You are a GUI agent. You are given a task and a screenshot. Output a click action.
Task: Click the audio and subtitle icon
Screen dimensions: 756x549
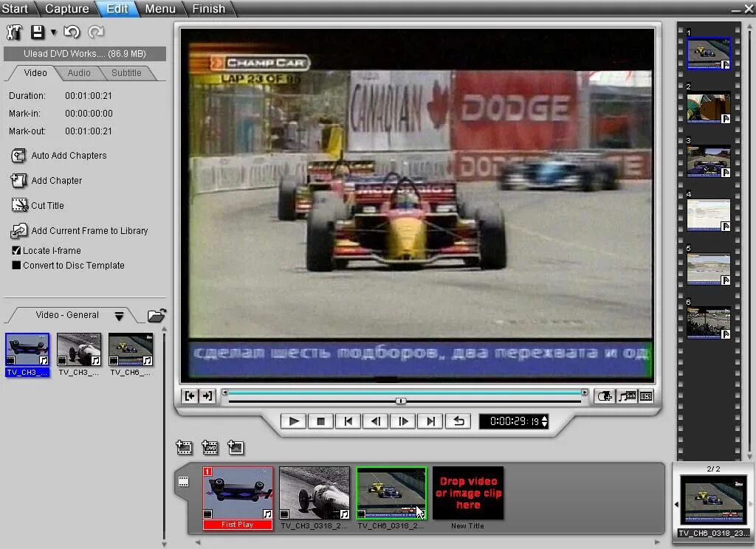[x=628, y=396]
